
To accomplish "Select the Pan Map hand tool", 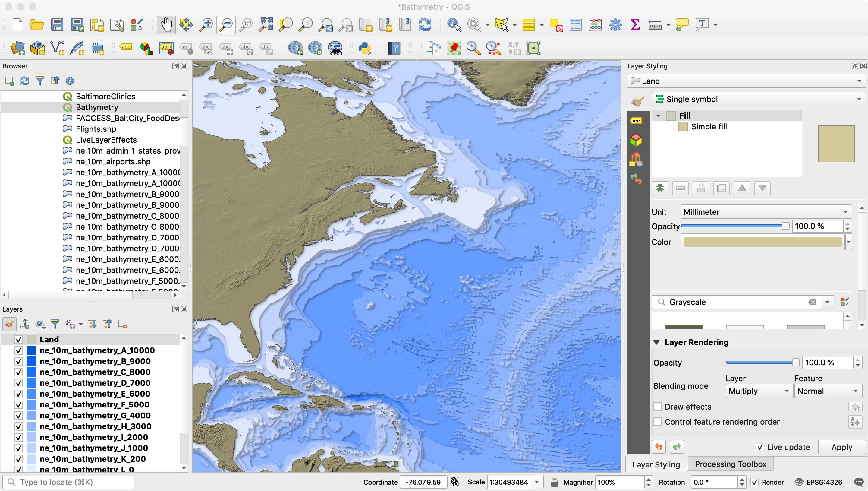I will (x=166, y=25).
